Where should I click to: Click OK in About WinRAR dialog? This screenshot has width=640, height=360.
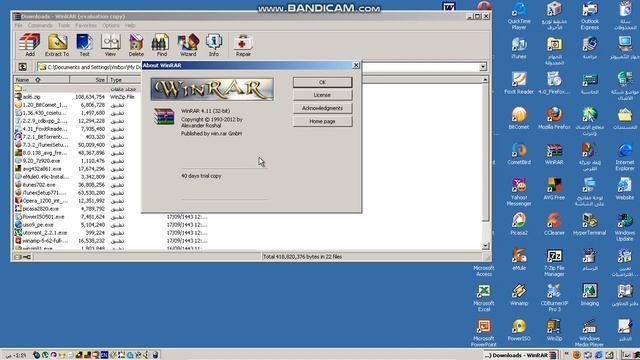pos(322,82)
